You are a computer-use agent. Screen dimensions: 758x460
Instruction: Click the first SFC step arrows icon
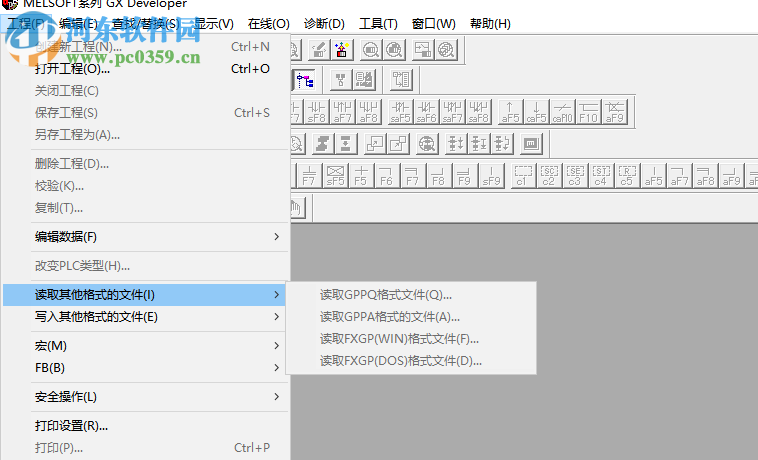(456, 144)
